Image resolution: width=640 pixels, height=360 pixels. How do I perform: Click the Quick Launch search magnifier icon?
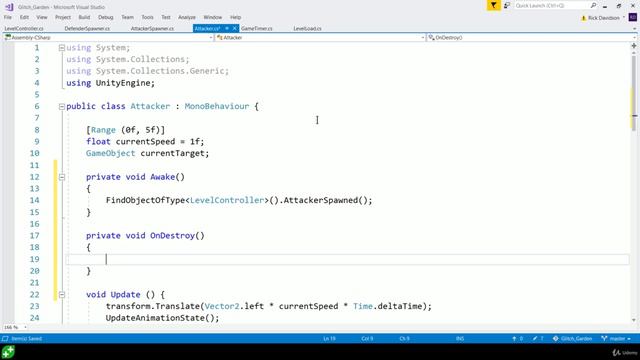click(593, 5)
